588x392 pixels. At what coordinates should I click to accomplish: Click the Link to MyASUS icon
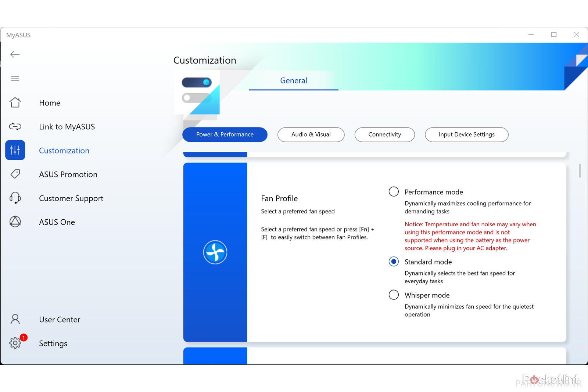click(x=15, y=126)
